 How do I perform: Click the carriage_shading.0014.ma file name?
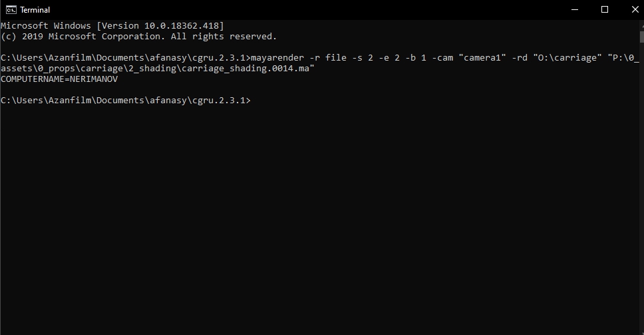click(245, 69)
